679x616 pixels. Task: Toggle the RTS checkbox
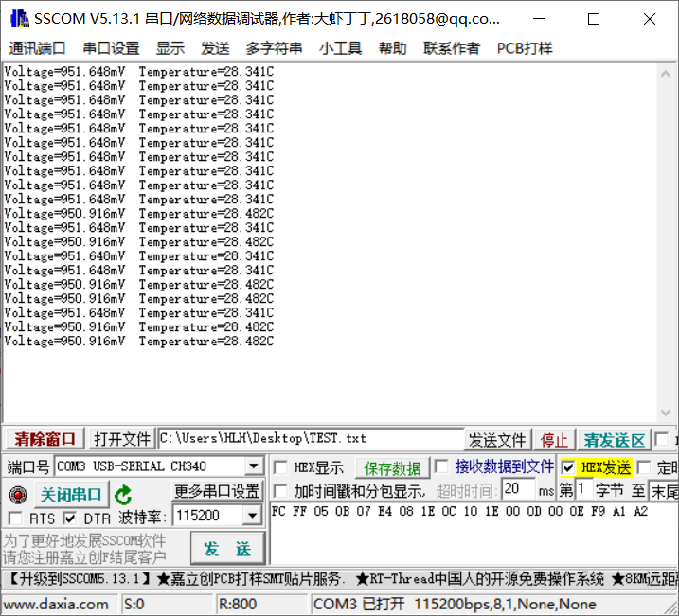click(x=15, y=518)
